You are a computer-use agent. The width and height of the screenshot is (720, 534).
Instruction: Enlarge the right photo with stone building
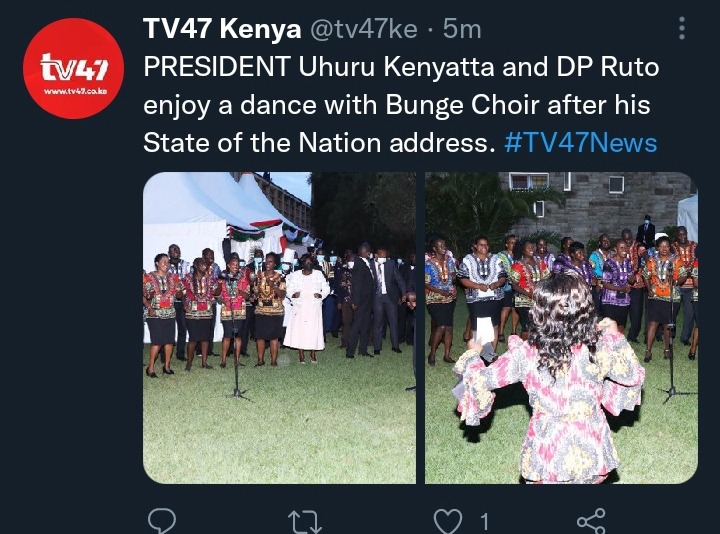pyautogui.click(x=561, y=328)
